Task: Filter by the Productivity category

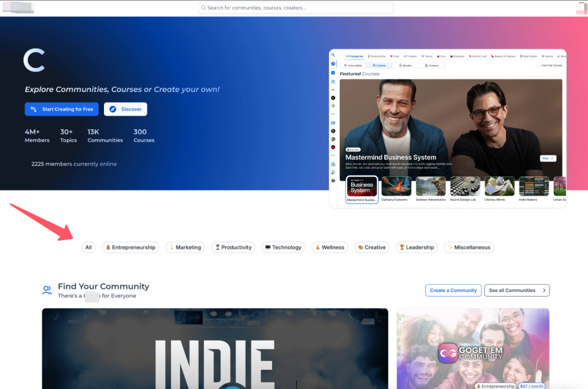Action: 233,247
